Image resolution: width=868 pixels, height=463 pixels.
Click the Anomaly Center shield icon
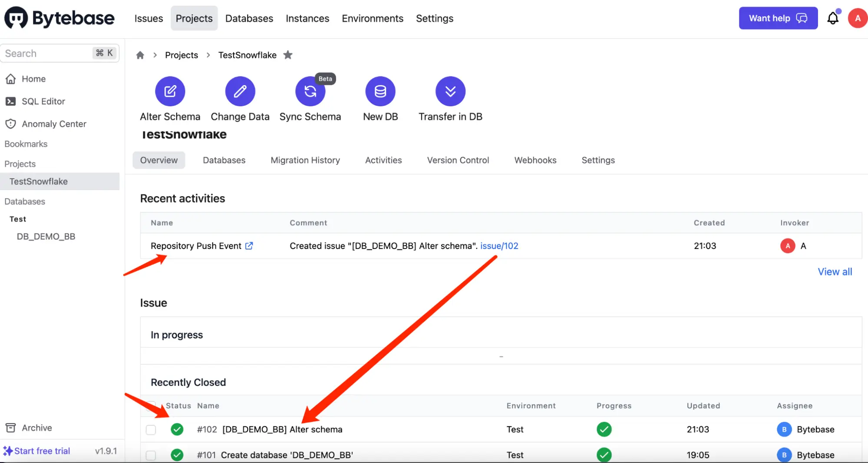click(11, 124)
